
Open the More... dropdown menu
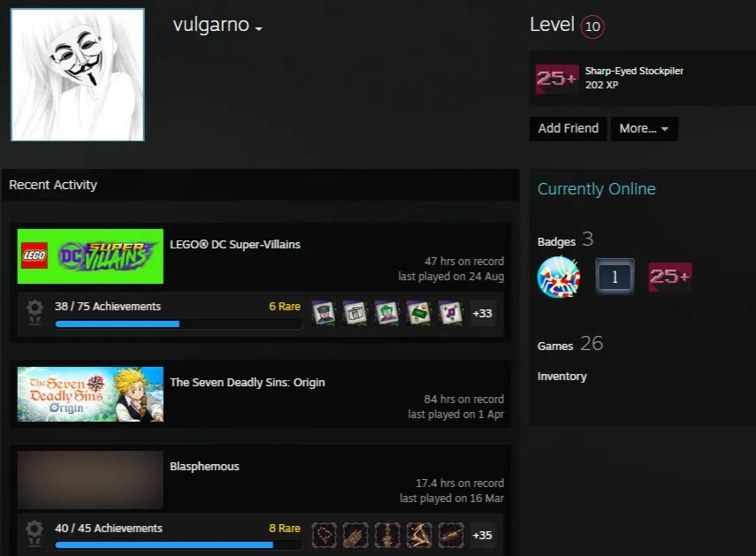[x=644, y=129]
